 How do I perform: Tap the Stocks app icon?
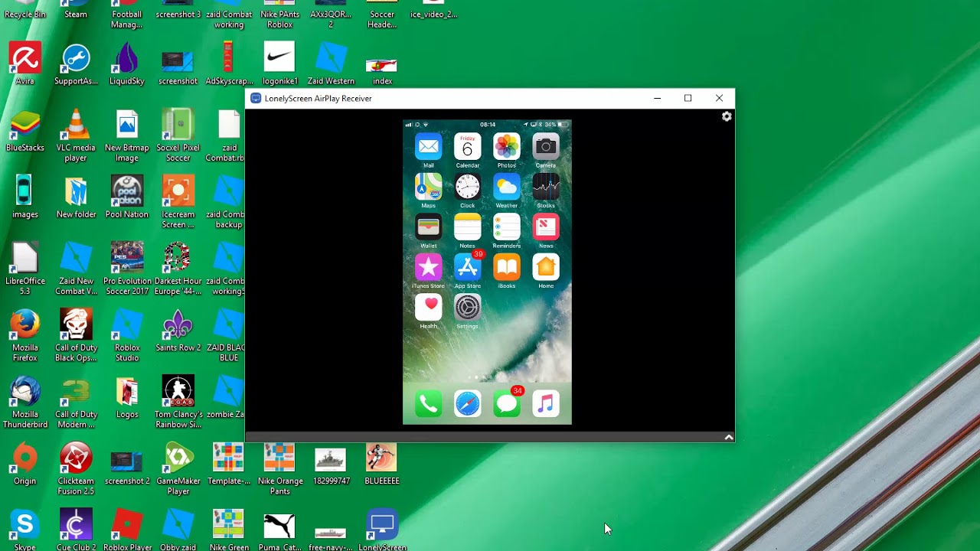coord(546,187)
